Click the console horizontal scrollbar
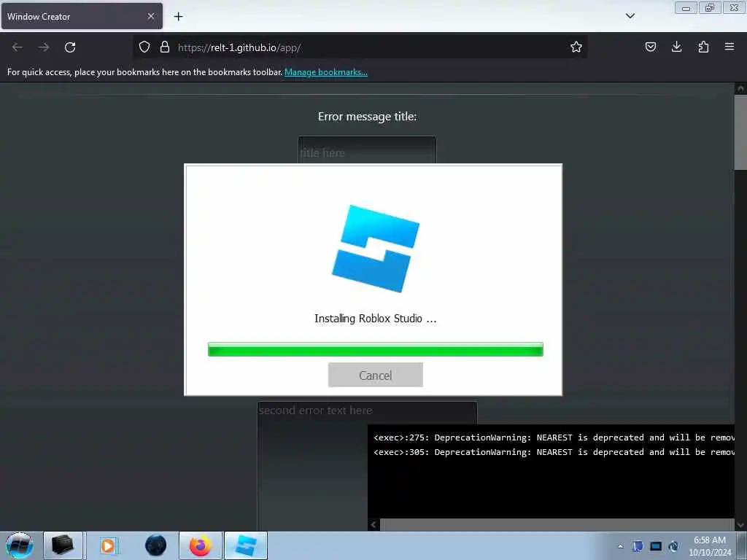747x560 pixels. (557, 524)
